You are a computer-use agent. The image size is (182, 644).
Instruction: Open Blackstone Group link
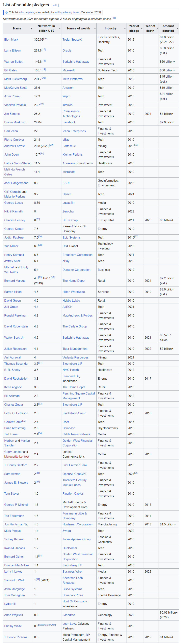74,413
